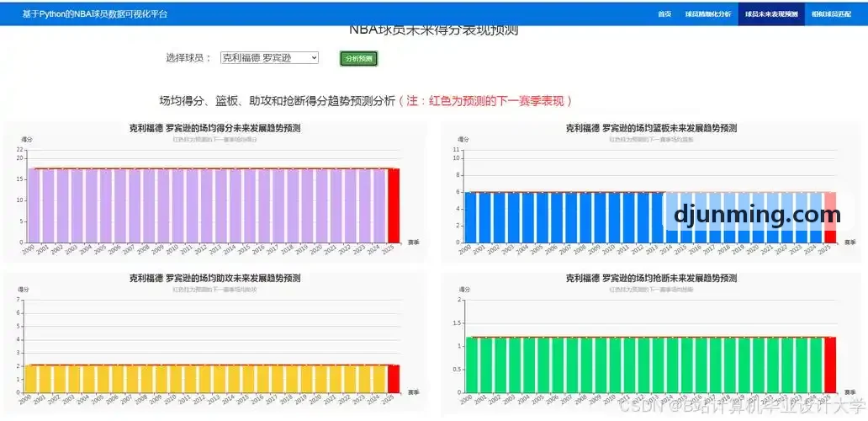This screenshot has height=421, width=868.
Task: Click the red 2025 bar in 场均得分 chart
Action: (394, 205)
